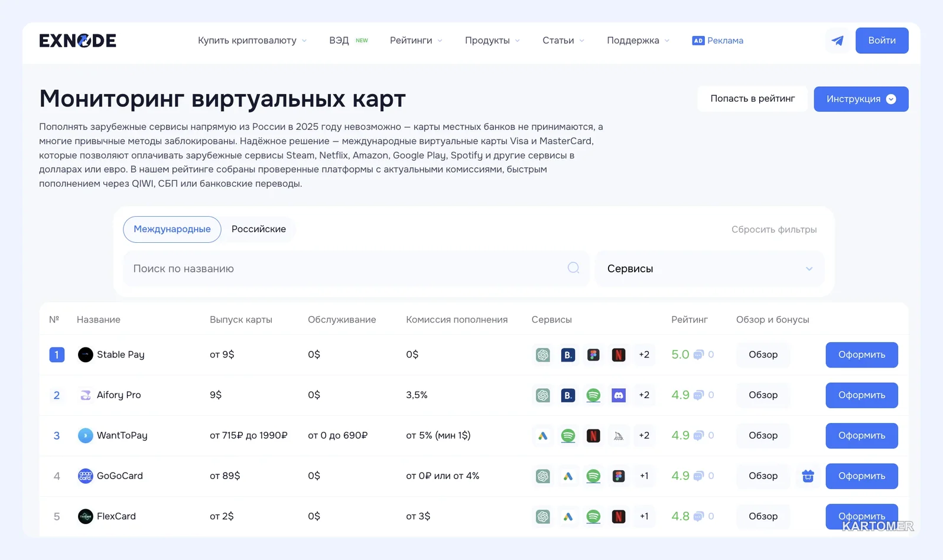The width and height of the screenshot is (943, 560).
Task: Open the Инструкция dropdown button
Action: 861,99
